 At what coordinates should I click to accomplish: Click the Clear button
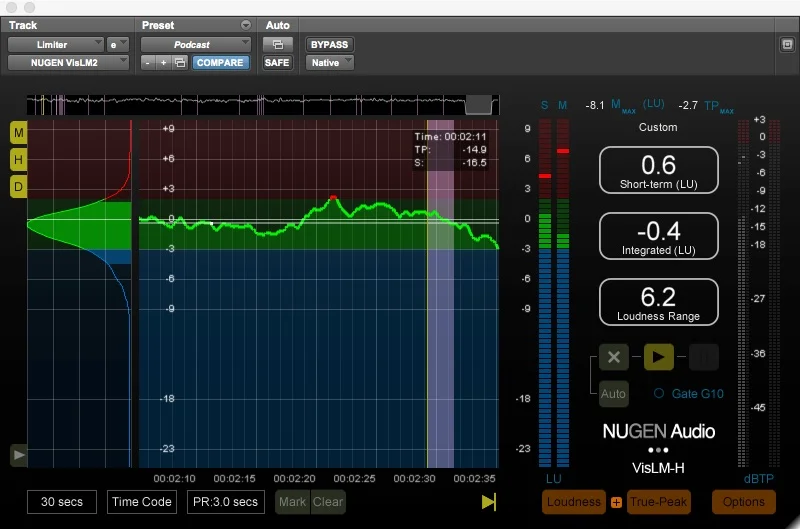click(x=328, y=502)
